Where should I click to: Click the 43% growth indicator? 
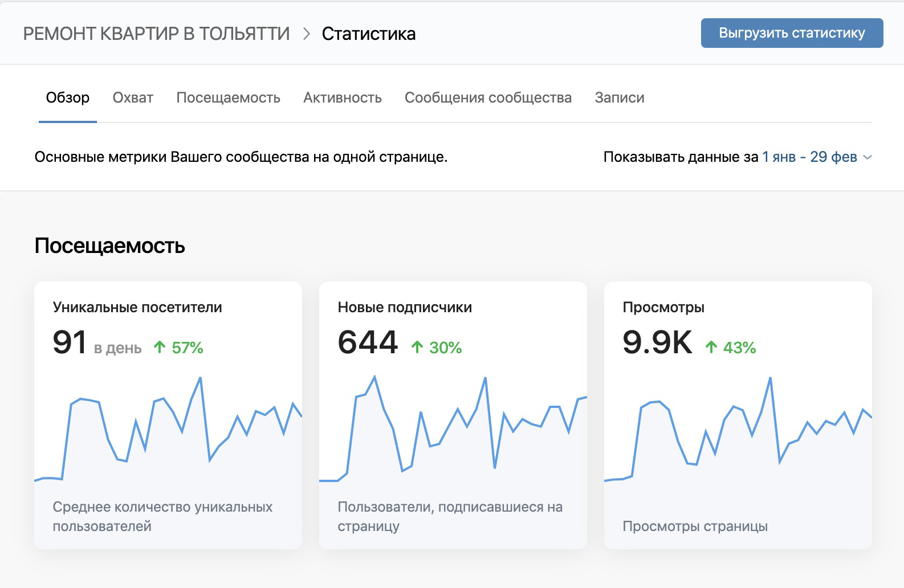[739, 348]
